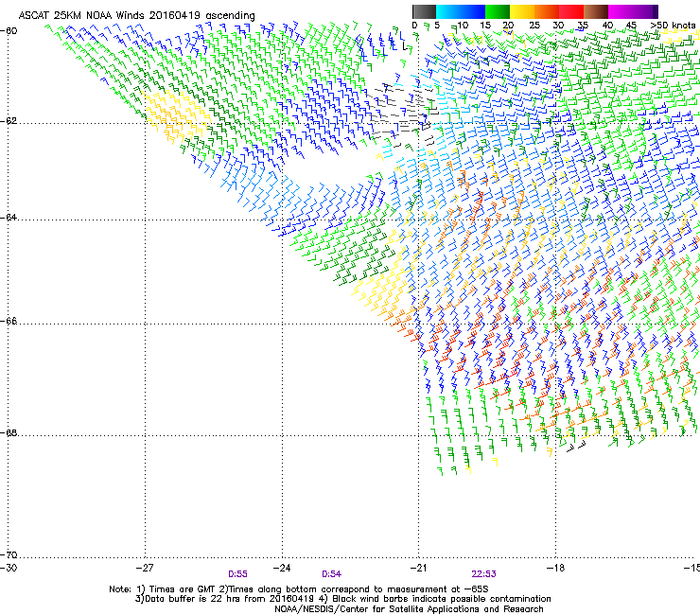Click the longitude label '-21'
The height and width of the screenshot is (615, 700).
(419, 568)
